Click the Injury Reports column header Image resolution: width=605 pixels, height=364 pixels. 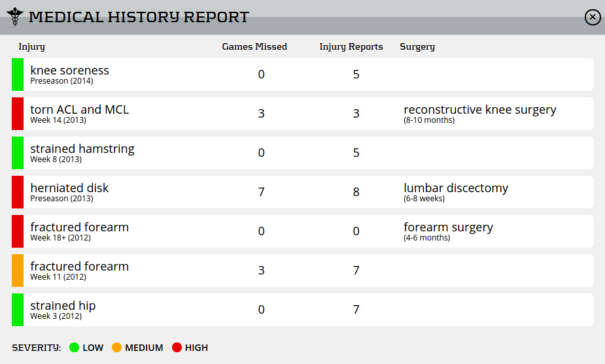[x=351, y=47]
